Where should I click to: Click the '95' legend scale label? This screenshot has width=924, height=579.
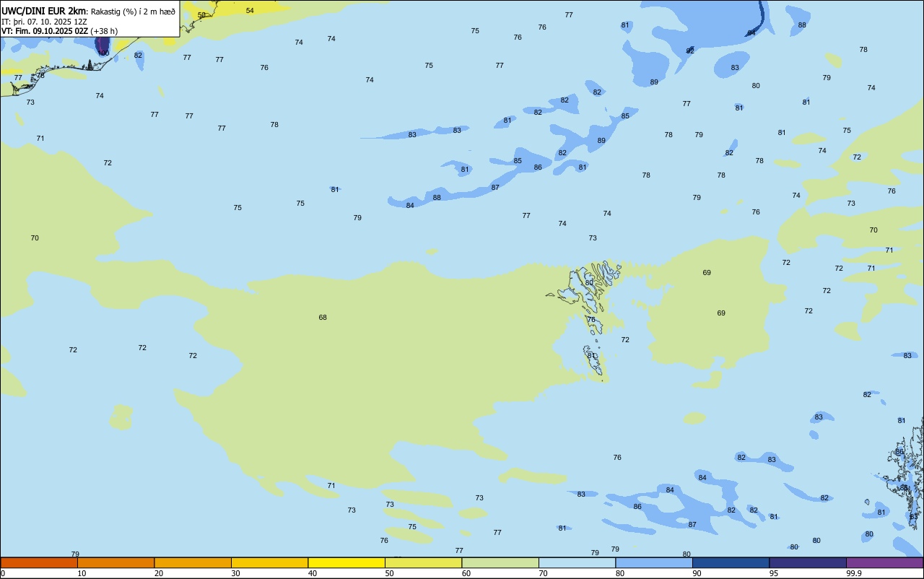pos(774,573)
